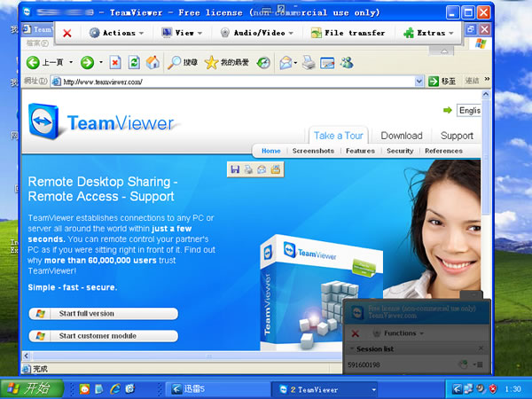Close the Session list section with its X
The image size is (532, 399).
481,348
